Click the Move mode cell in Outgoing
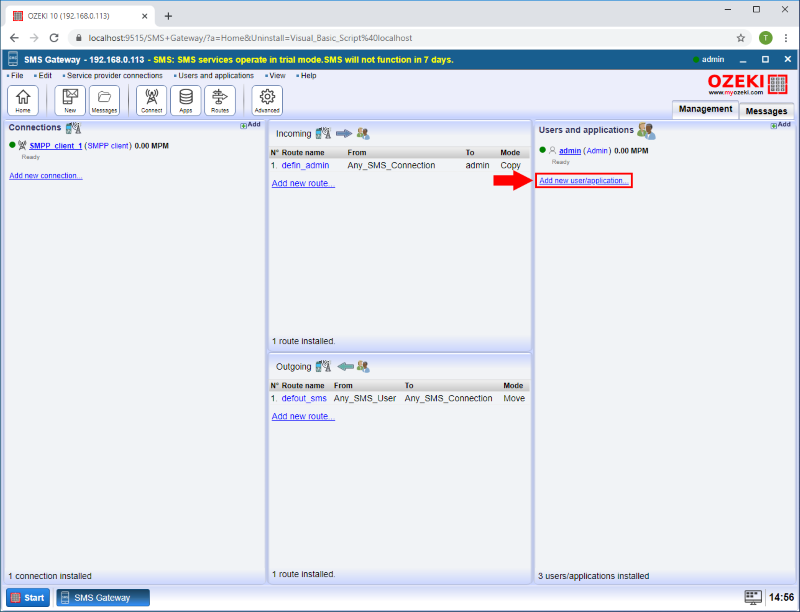The height and width of the screenshot is (612, 800). 514,398
